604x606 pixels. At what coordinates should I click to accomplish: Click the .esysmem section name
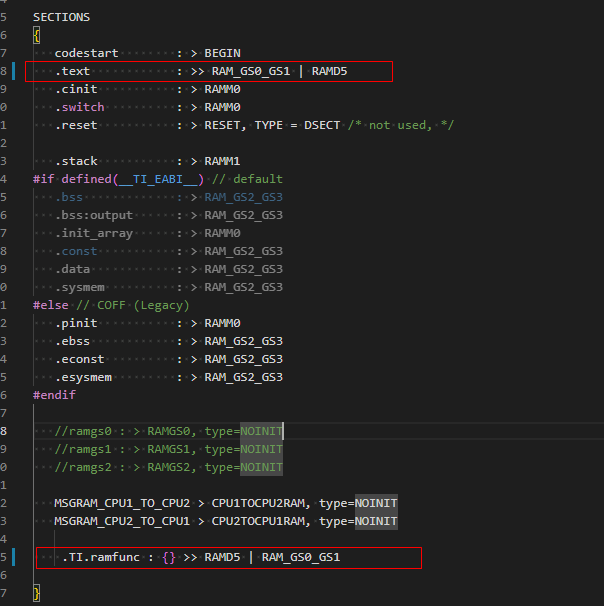click(83, 377)
